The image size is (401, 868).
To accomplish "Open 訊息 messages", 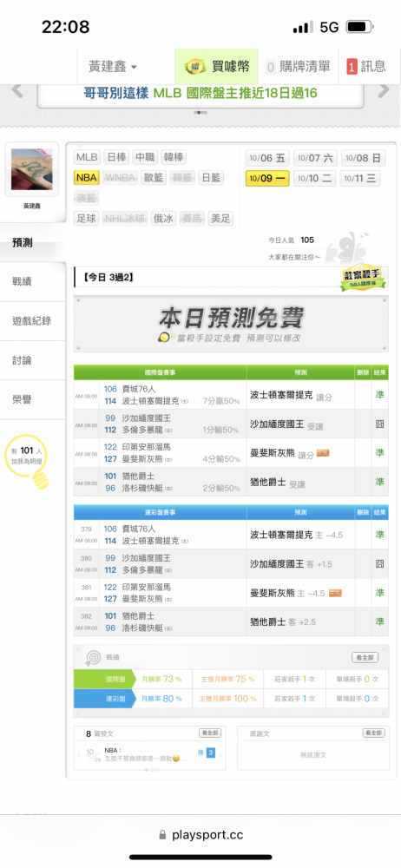I will click(x=366, y=67).
